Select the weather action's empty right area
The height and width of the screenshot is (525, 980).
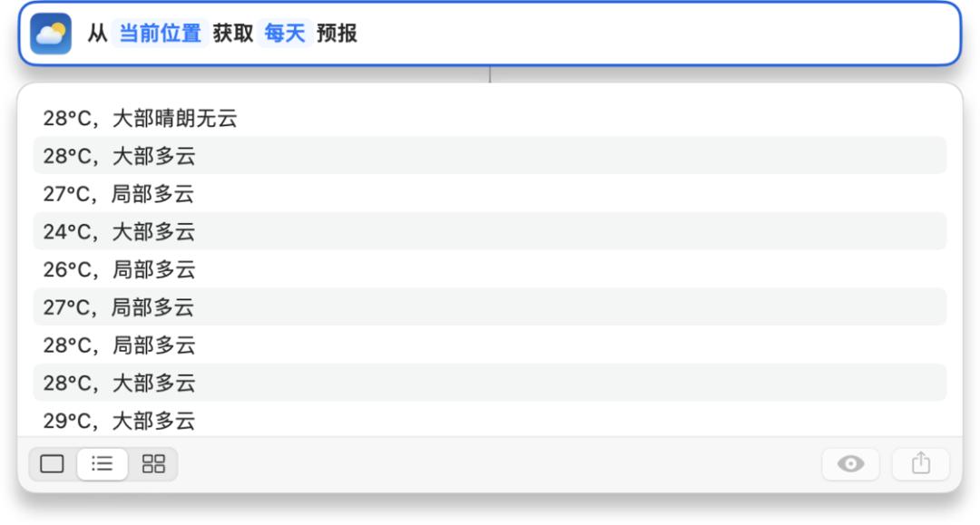[653, 34]
